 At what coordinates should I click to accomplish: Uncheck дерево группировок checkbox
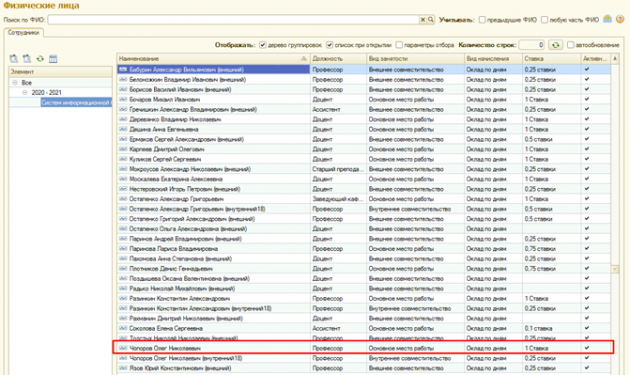(263, 45)
